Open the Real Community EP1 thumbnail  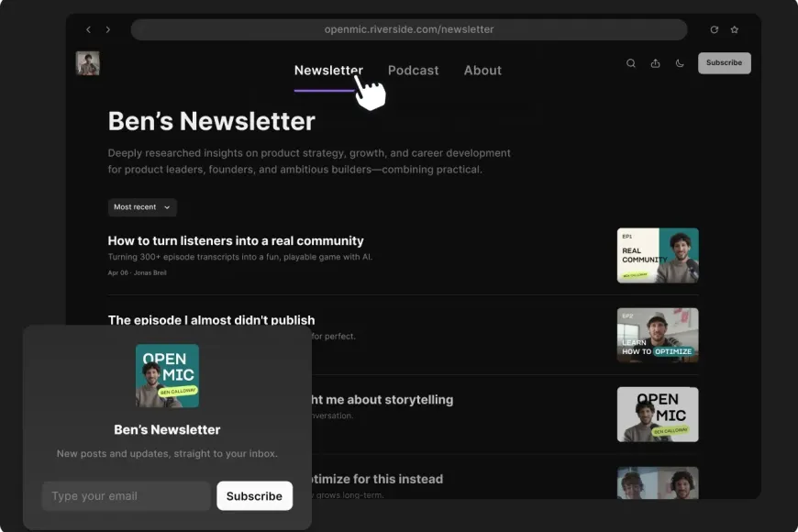(x=658, y=256)
